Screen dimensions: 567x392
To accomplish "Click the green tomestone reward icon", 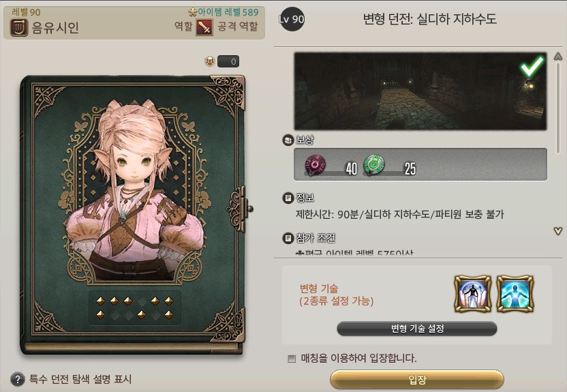I will [374, 165].
